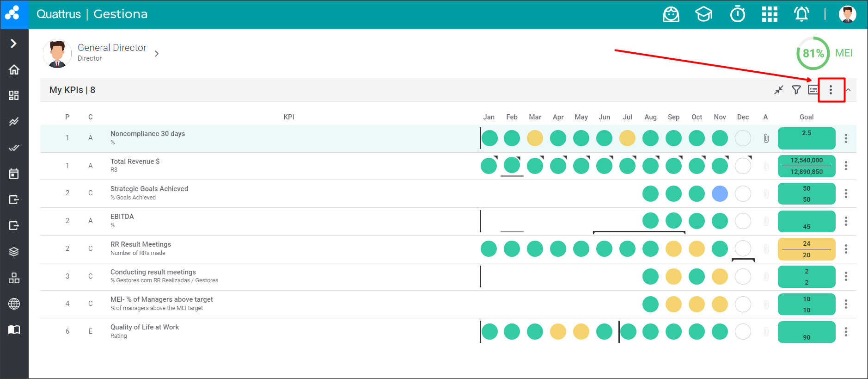This screenshot has width=868, height=379.
Task: Open row menu for Quality of Life at Work
Action: (846, 332)
